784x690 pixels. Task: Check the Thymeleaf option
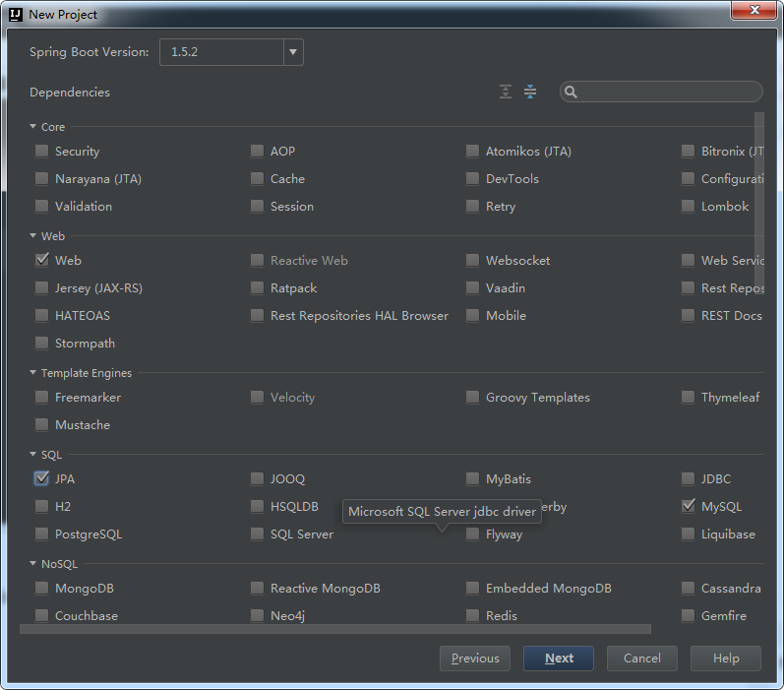[688, 398]
